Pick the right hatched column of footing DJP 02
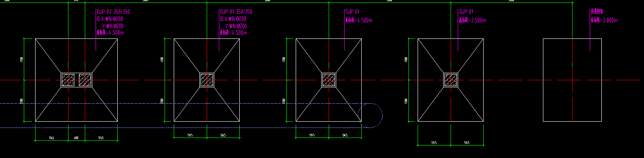Viewport: 644px width, 158px height. 85,80
